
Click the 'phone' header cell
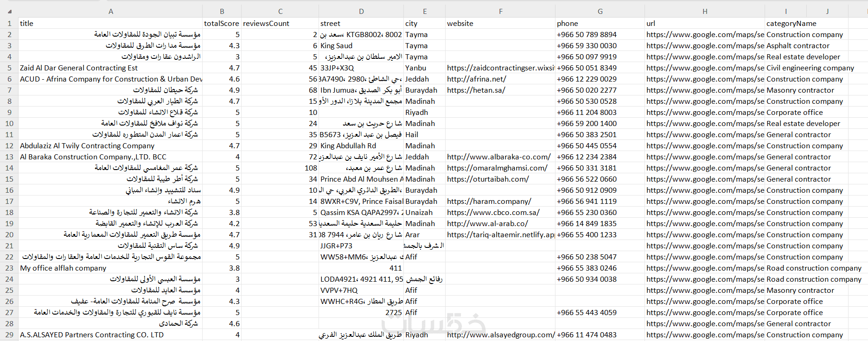pyautogui.click(x=600, y=23)
